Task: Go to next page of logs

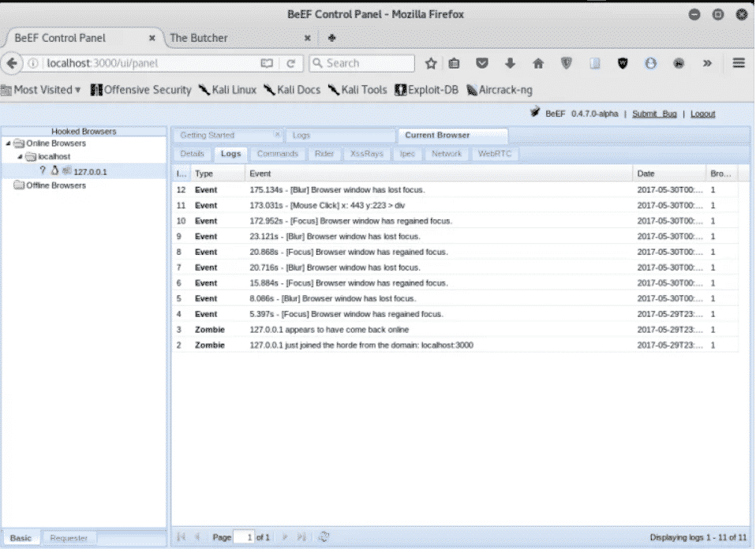Action: (x=285, y=537)
